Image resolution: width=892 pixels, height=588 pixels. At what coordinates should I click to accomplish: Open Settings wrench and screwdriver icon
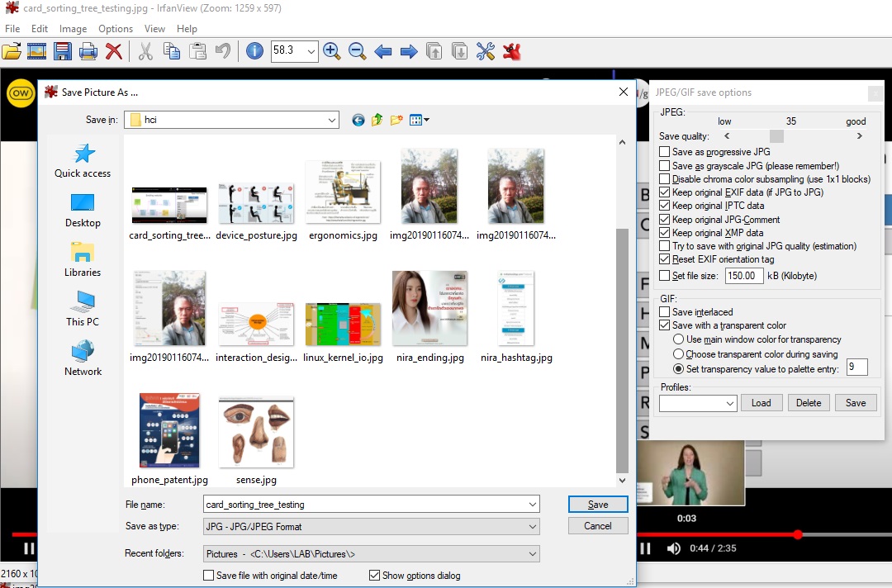click(x=486, y=51)
